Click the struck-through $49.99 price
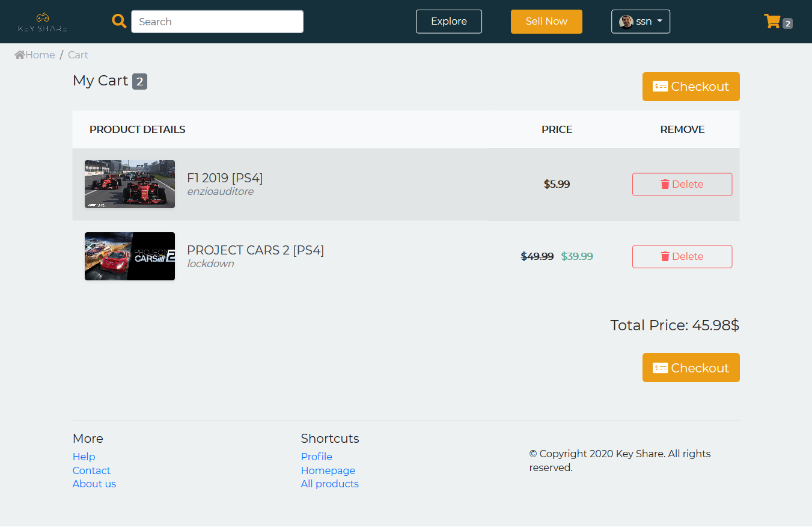This screenshot has width=812, height=527. point(537,256)
